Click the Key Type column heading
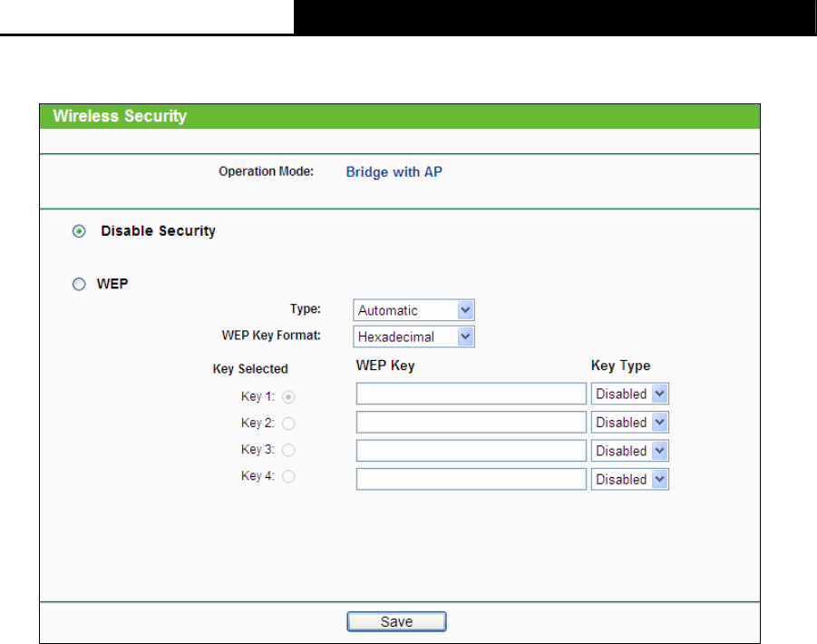This screenshot has height=644, width=817. (x=620, y=366)
